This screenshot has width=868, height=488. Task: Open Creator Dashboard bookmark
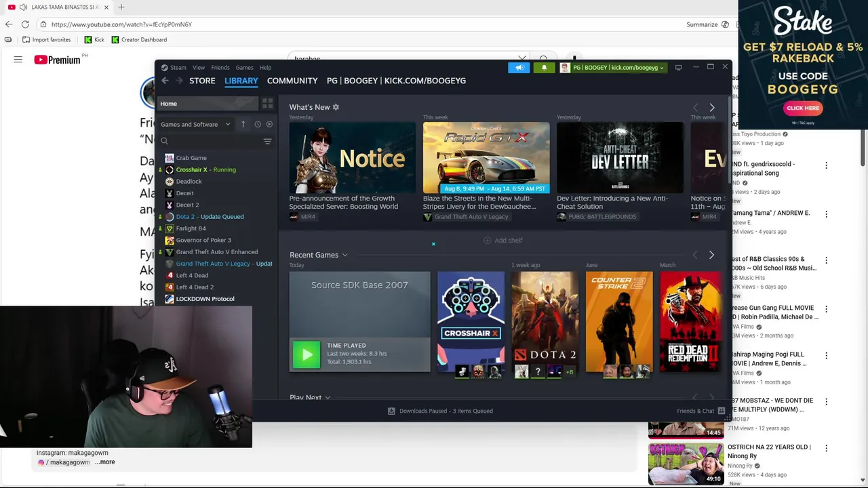(x=139, y=40)
